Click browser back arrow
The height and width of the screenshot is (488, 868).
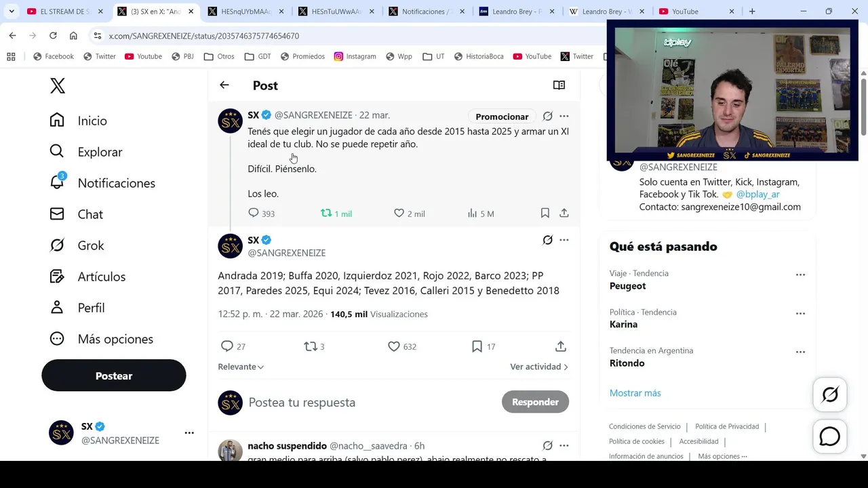point(12,35)
